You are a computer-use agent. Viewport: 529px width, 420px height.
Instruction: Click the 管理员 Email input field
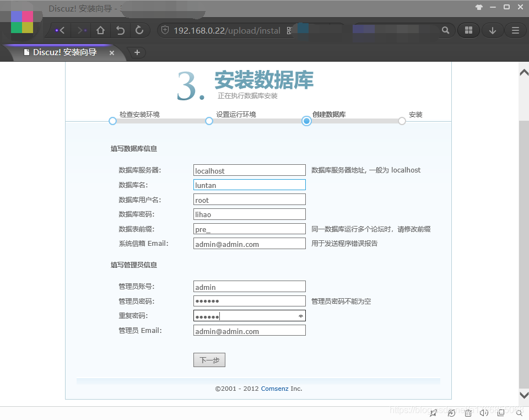(x=250, y=330)
